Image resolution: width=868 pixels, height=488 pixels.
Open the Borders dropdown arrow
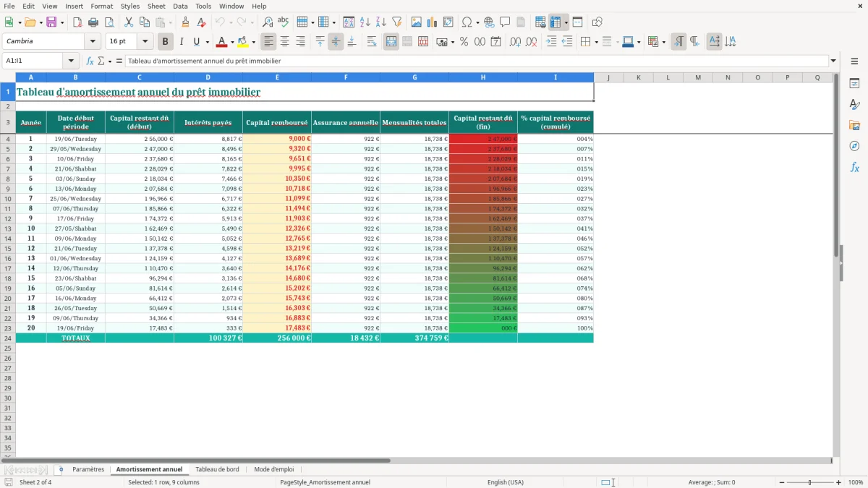(596, 42)
